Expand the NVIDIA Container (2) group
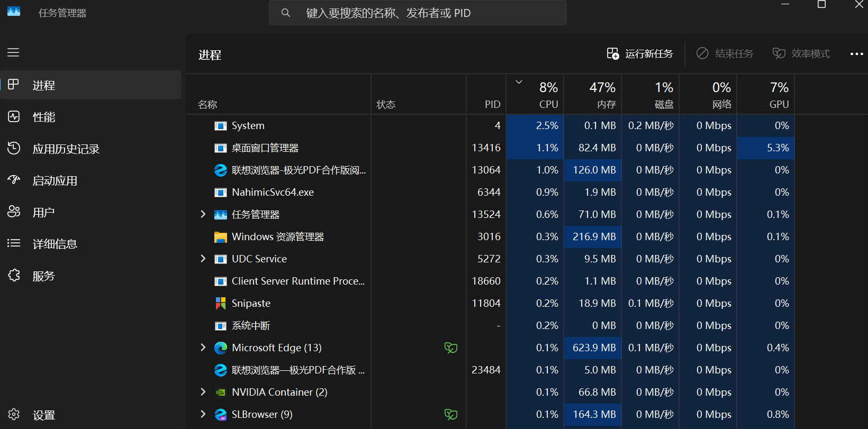The image size is (868, 429). pos(203,392)
